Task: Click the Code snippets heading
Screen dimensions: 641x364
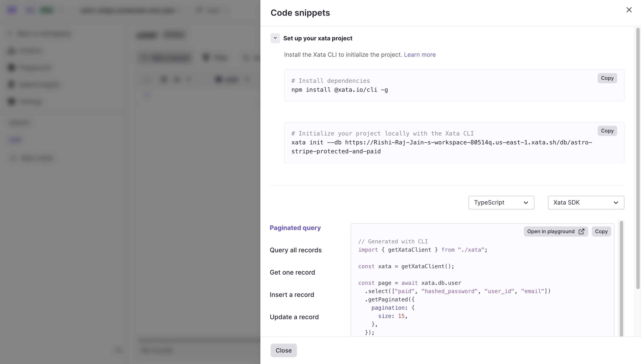Action: click(x=300, y=13)
